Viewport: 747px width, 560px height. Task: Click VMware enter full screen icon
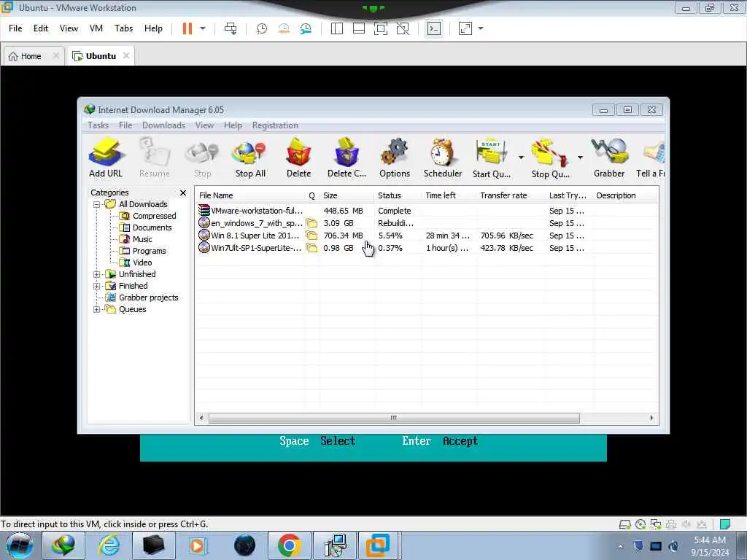(381, 28)
